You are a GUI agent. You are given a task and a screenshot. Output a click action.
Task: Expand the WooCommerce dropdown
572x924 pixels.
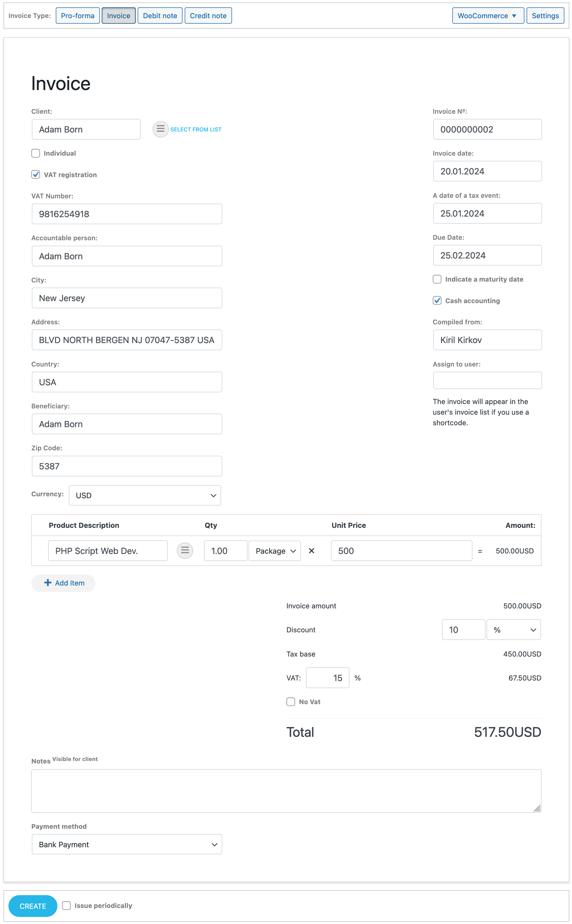pyautogui.click(x=488, y=16)
